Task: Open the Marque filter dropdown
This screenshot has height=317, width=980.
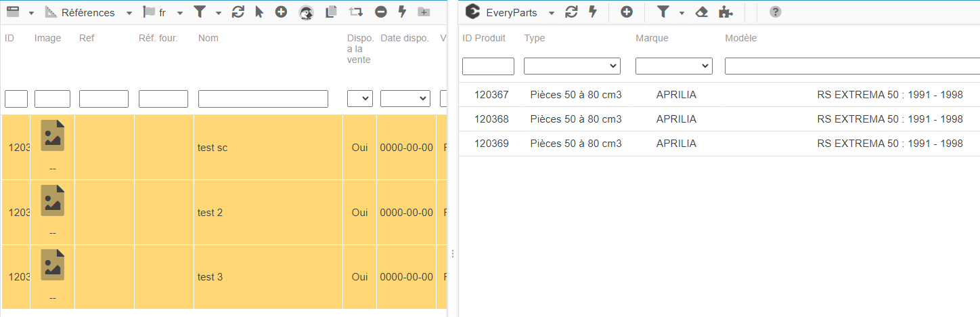Action: point(673,66)
